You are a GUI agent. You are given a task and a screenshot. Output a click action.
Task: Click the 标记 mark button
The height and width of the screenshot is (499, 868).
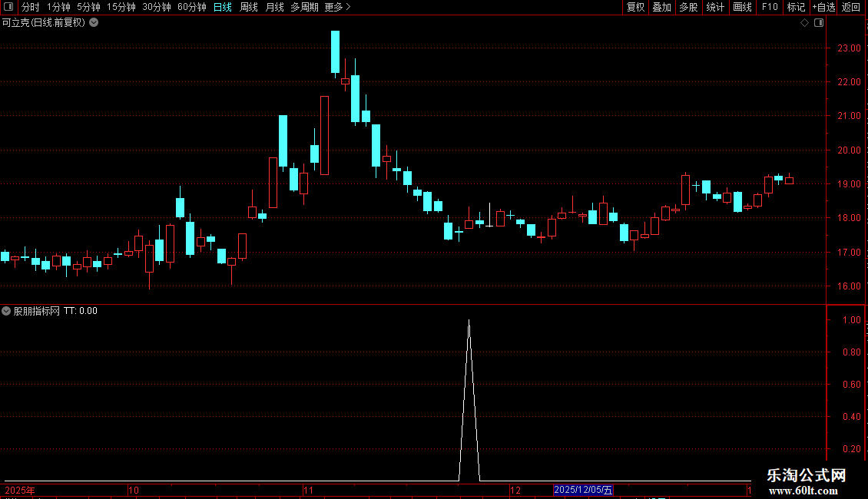click(796, 7)
